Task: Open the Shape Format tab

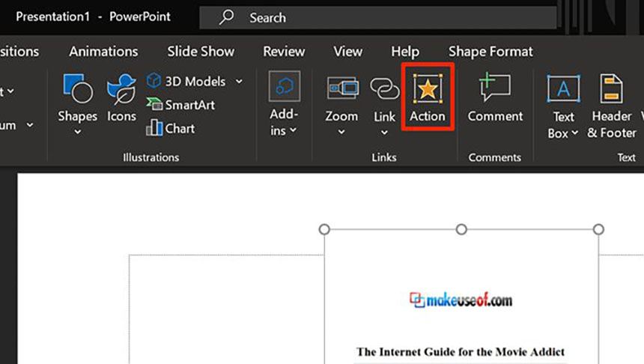Action: point(490,52)
